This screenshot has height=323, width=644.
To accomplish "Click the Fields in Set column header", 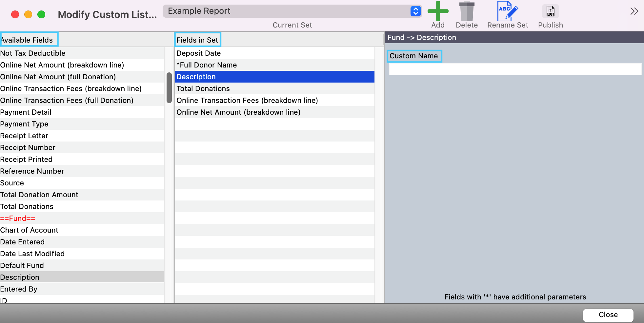I will (197, 40).
